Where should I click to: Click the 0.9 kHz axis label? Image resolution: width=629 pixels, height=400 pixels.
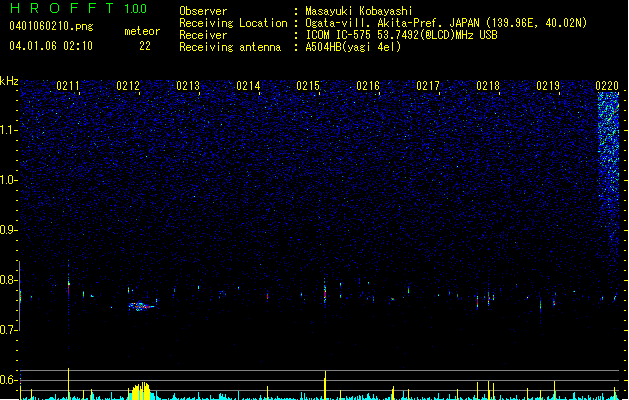pyautogui.click(x=8, y=230)
